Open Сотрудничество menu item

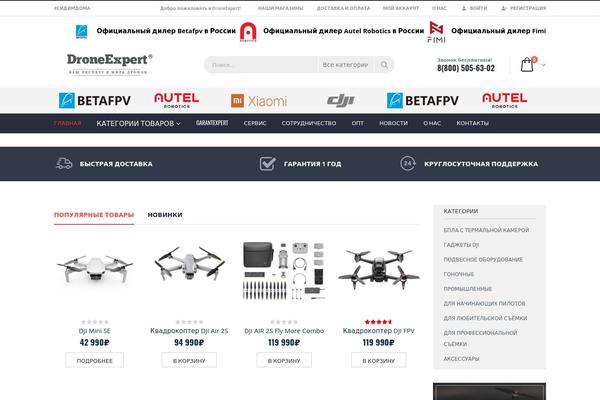[309, 123]
